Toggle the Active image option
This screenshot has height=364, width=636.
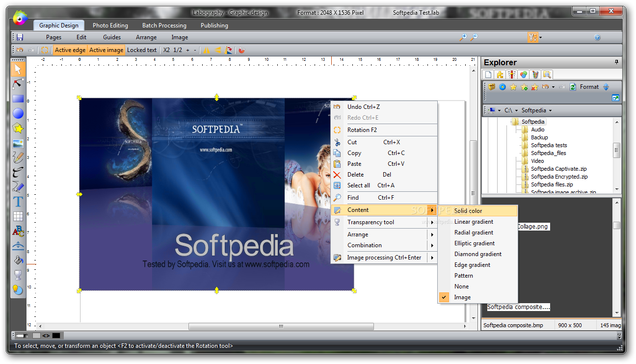pos(106,50)
